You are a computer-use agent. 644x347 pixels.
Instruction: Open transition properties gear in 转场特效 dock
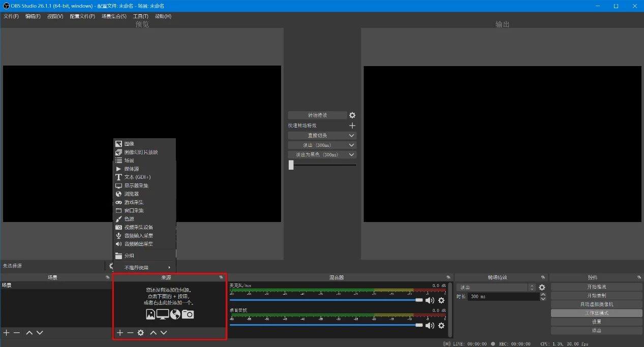pyautogui.click(x=542, y=288)
